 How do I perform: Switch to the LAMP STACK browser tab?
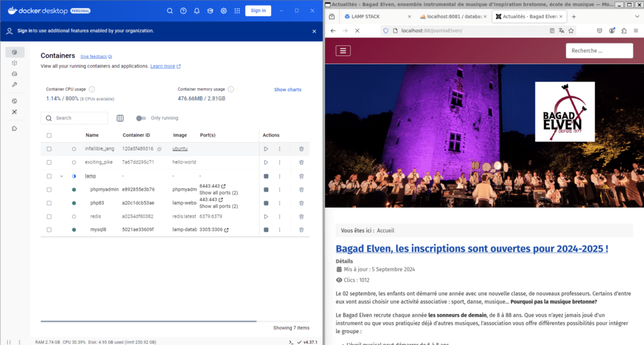point(373,16)
